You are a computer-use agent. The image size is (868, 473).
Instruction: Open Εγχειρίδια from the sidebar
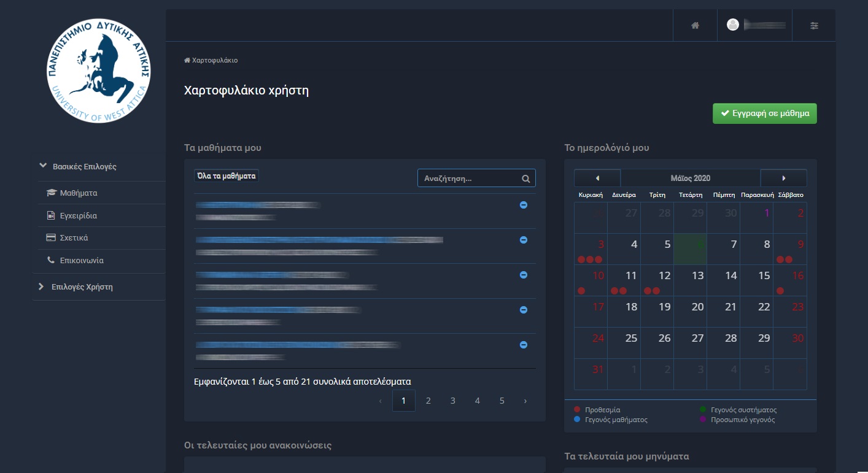pos(78,215)
